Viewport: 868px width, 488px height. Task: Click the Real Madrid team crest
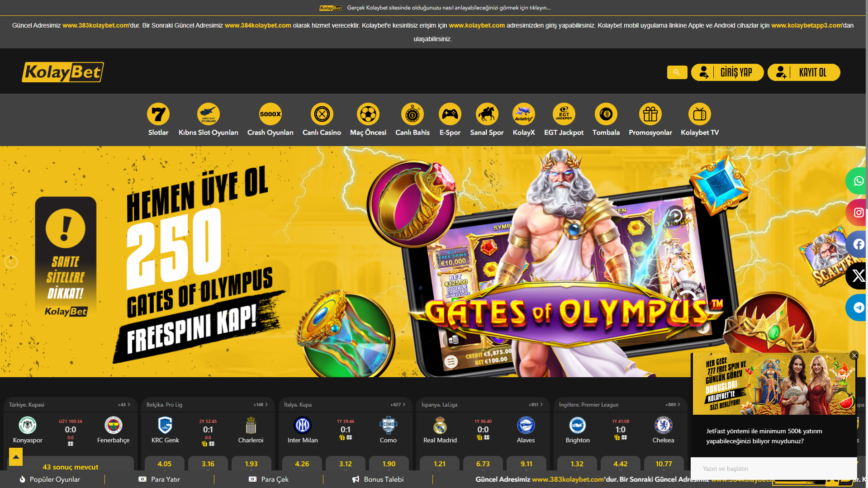[440, 425]
